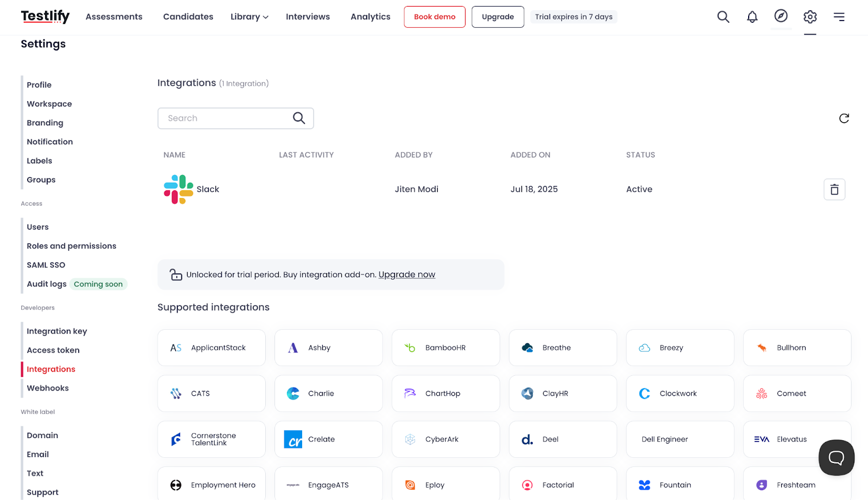Screen dimensions: 868x500
Task: Open Groups settings in sidebar
Action: click(41, 180)
